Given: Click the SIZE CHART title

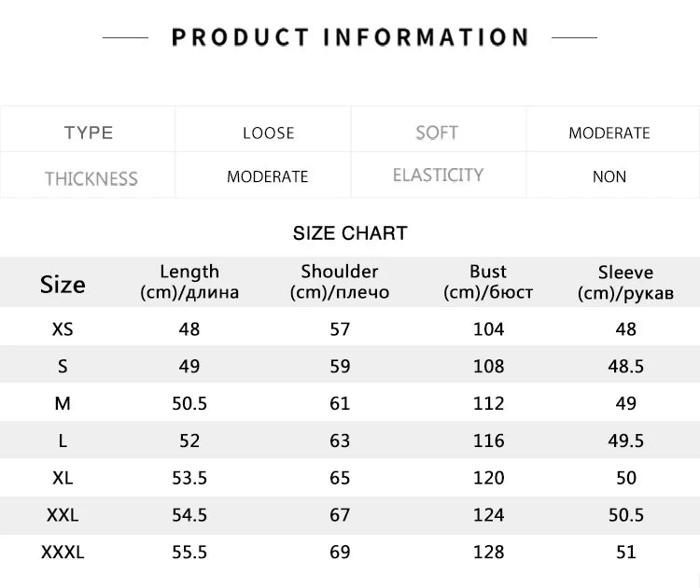Looking at the screenshot, I should [350, 233].
